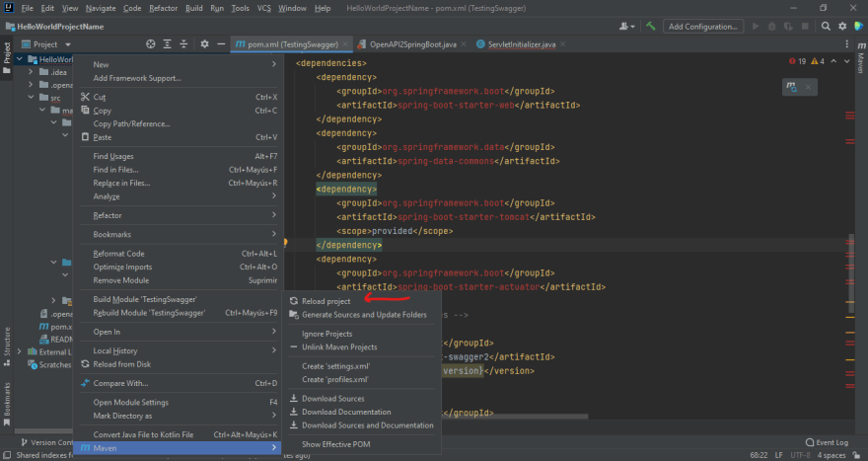Click Select Opened File target icon

(x=151, y=44)
